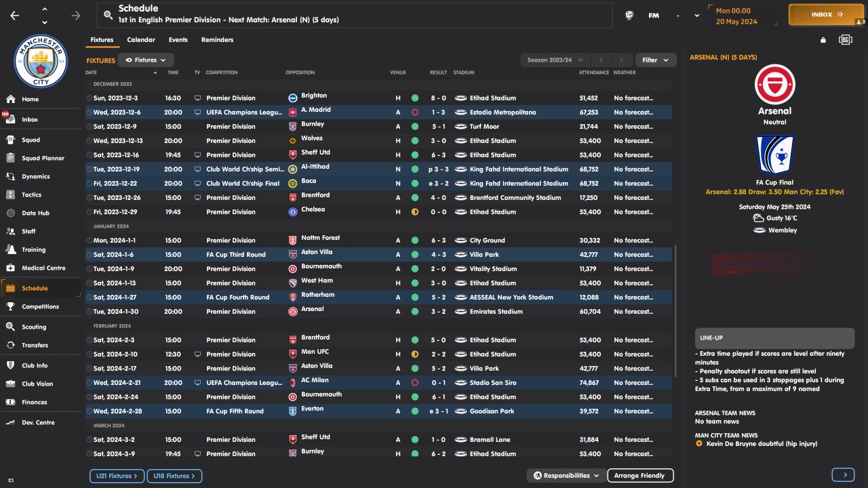Open the Reminders tab
The image size is (868, 488).
[x=217, y=40]
